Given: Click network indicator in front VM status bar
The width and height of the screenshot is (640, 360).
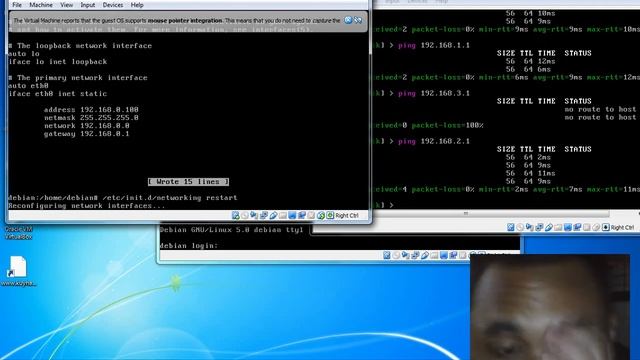Looking at the screenshot, I should coord(264,215).
